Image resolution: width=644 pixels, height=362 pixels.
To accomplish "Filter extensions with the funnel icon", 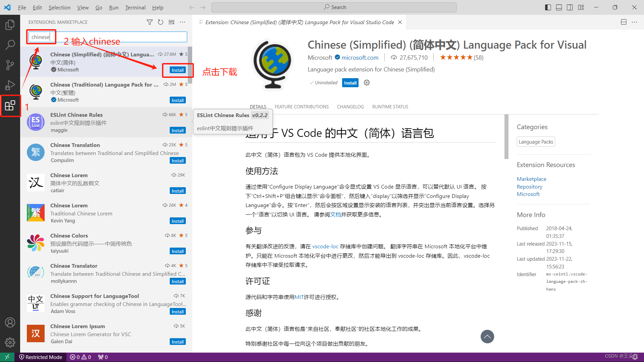I will click(x=150, y=22).
